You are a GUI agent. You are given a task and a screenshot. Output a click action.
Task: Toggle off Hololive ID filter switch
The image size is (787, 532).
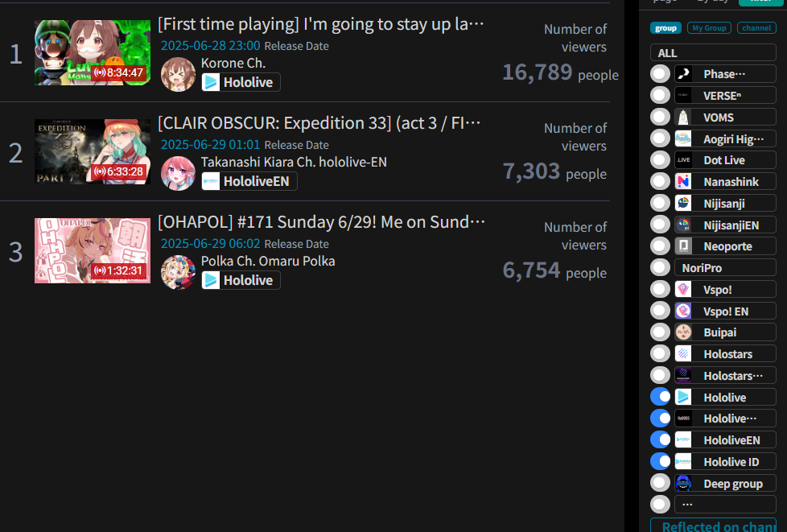(660, 461)
